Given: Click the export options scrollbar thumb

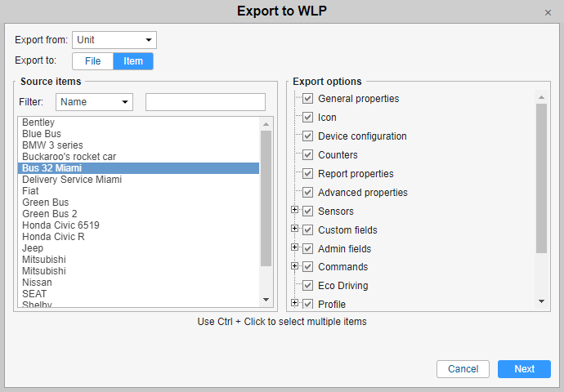Looking at the screenshot, I should [541, 179].
